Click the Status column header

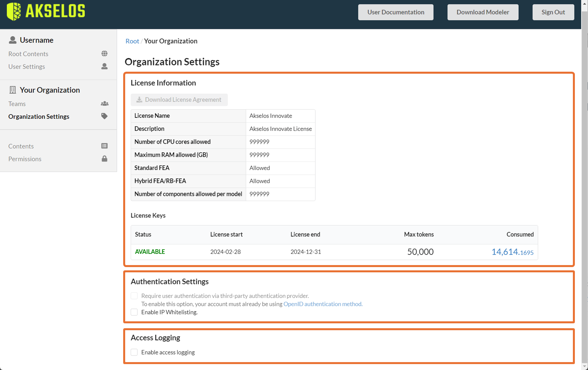(x=143, y=234)
